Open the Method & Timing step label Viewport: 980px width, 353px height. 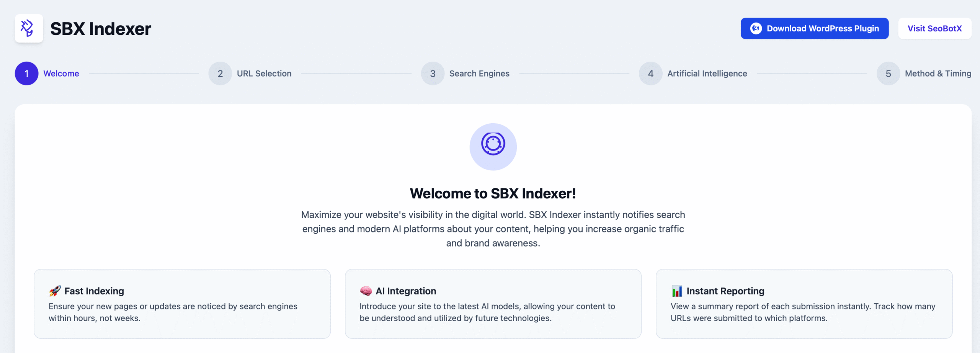click(938, 74)
